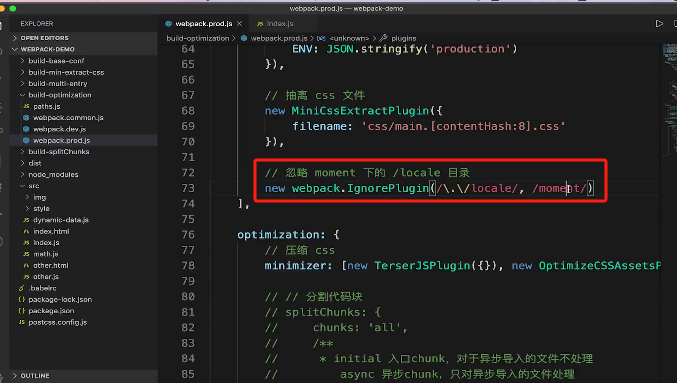Click the filename key on line 69
This screenshot has height=383, width=677.
319,127
